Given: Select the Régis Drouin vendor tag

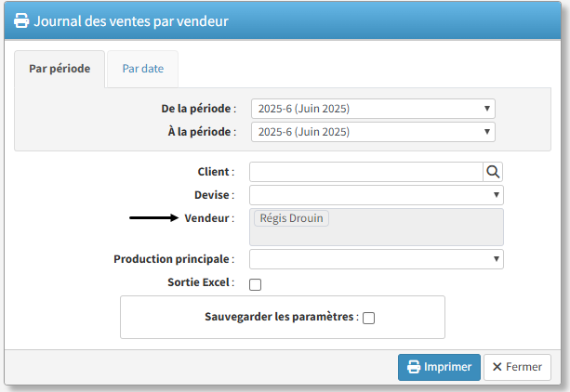Looking at the screenshot, I should pyautogui.click(x=291, y=218).
